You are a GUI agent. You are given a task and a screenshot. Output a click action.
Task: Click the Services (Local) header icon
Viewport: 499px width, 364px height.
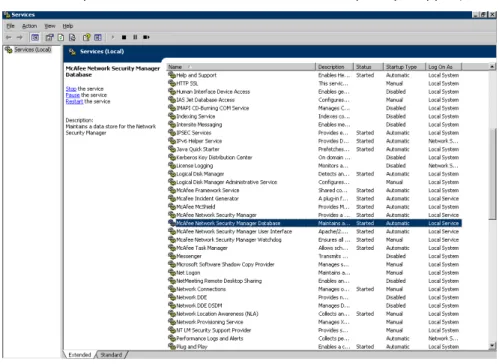[x=72, y=52]
